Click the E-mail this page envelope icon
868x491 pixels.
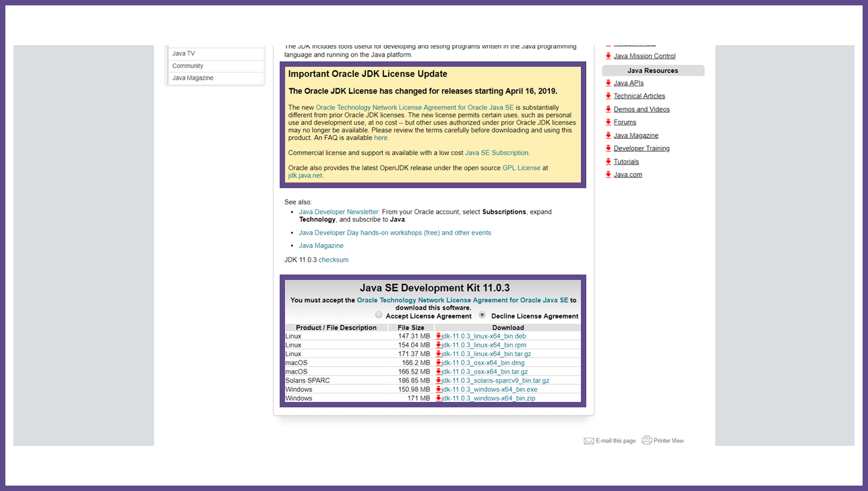(589, 441)
